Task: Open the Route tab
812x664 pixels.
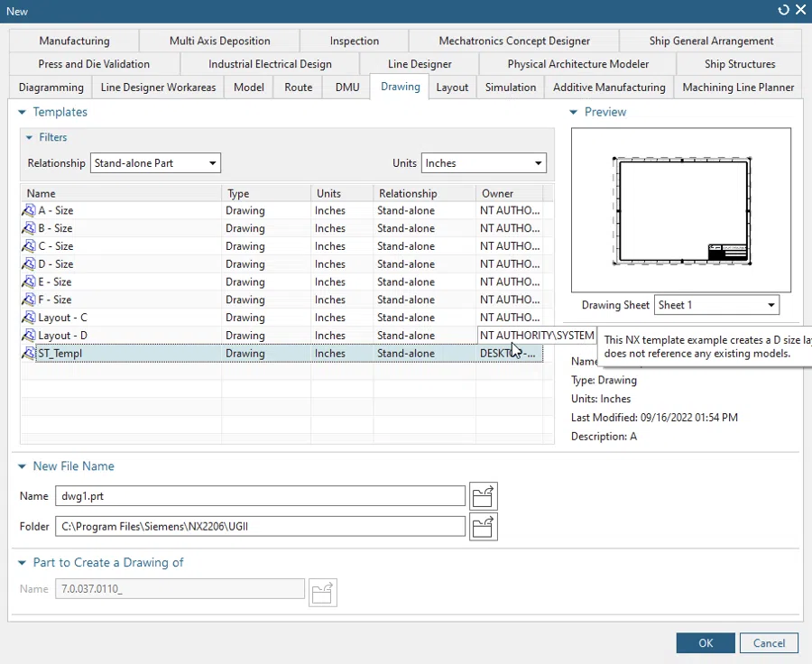Action: coord(299,87)
